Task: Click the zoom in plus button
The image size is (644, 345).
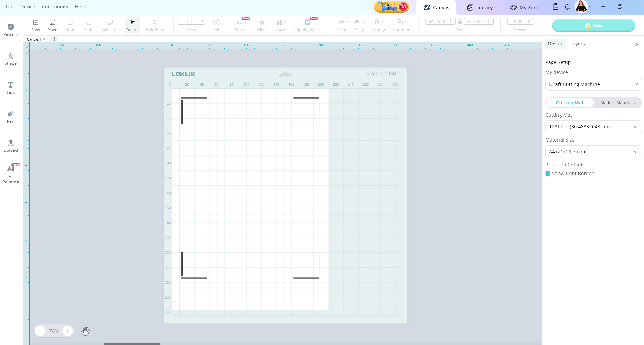Action: coord(68,331)
